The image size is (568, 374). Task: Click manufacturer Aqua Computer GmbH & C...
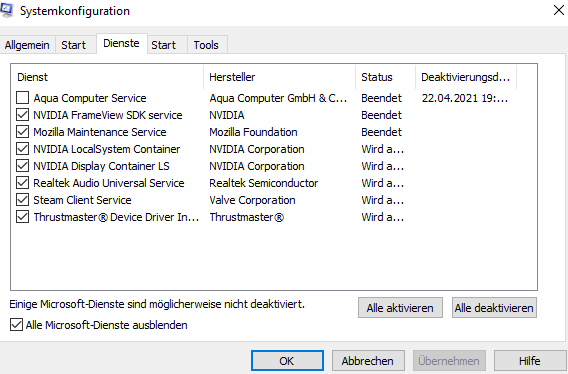point(278,98)
